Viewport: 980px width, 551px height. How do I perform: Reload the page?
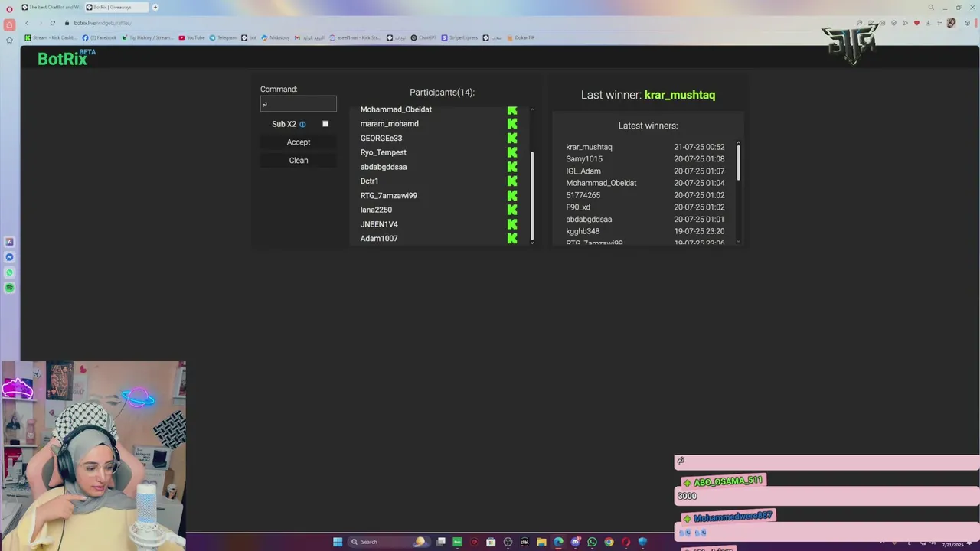52,23
